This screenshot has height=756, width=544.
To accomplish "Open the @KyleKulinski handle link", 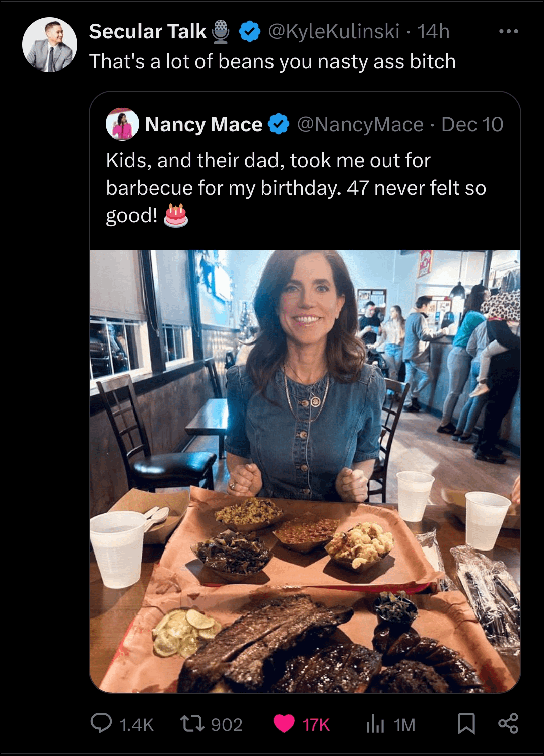I will coord(334,31).
